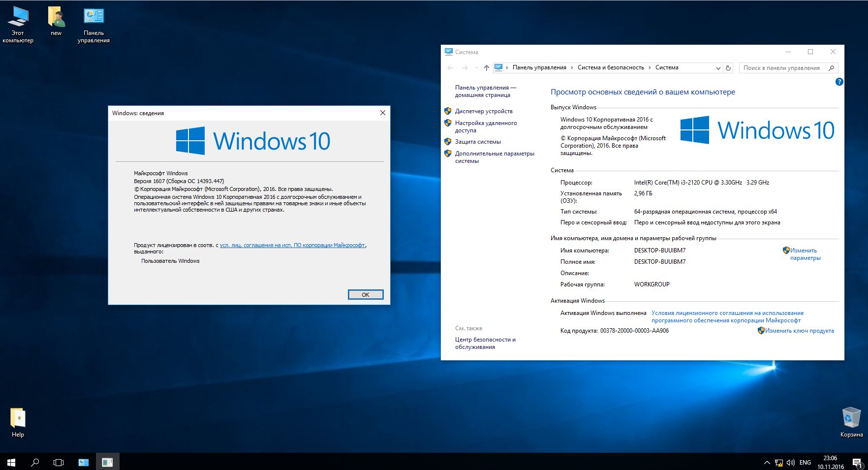Click the search magnifier in Control Panel
Screen dimensions: 868x470
click(x=831, y=68)
